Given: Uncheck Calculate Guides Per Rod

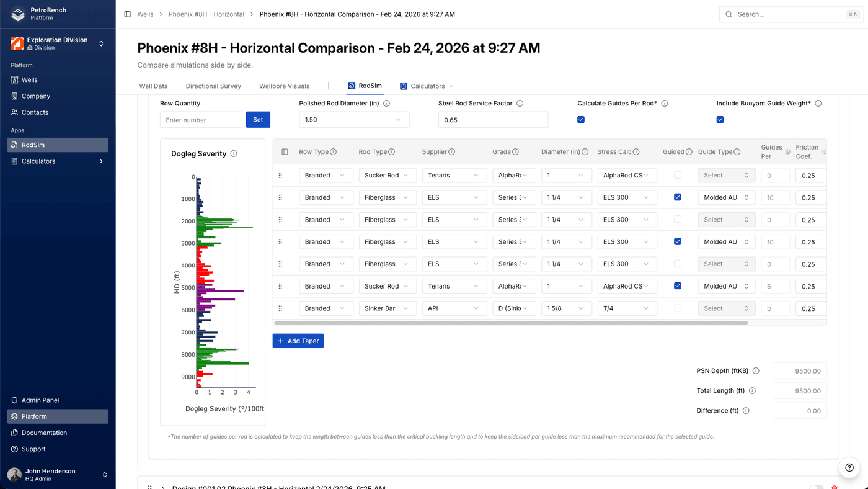Looking at the screenshot, I should tap(581, 119).
